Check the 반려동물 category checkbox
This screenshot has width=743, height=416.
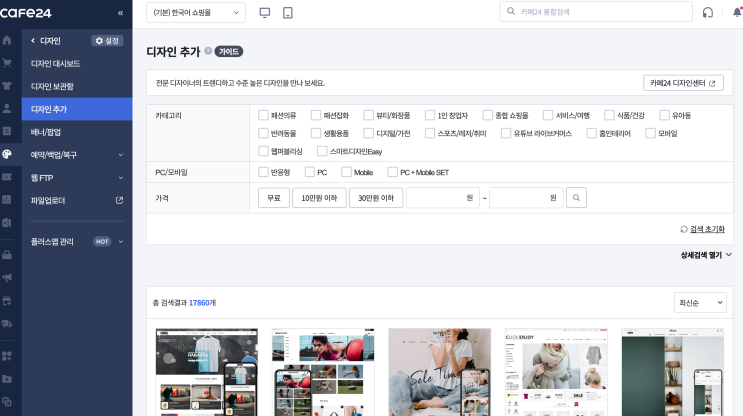[x=263, y=133]
